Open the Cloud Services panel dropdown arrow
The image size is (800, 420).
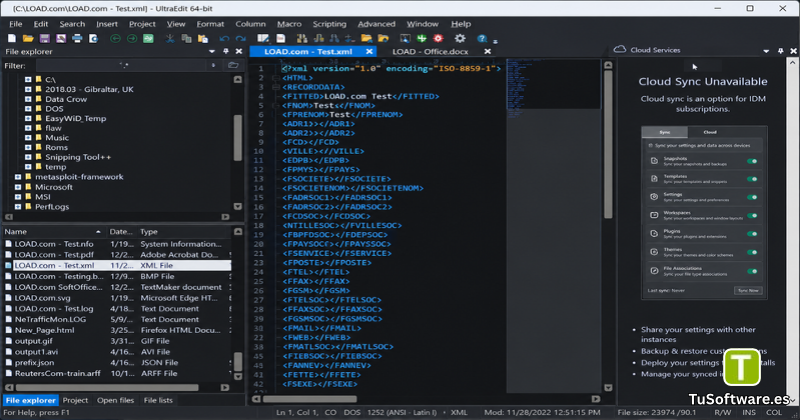click(766, 51)
